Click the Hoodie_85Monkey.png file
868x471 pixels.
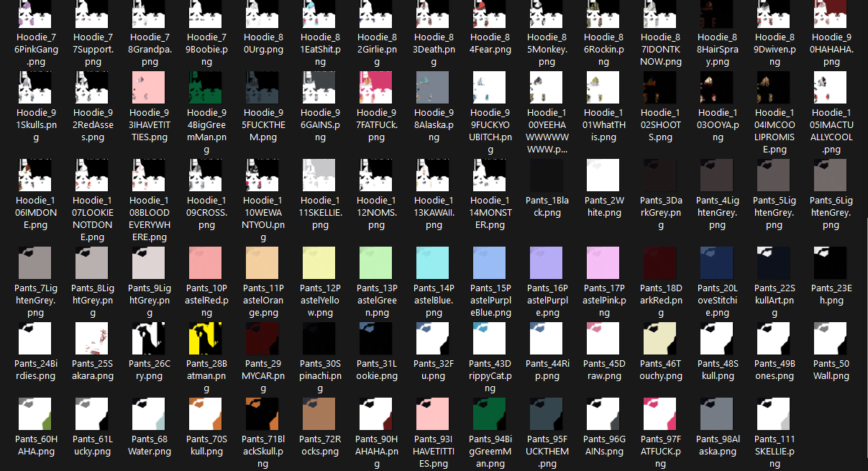click(546, 35)
